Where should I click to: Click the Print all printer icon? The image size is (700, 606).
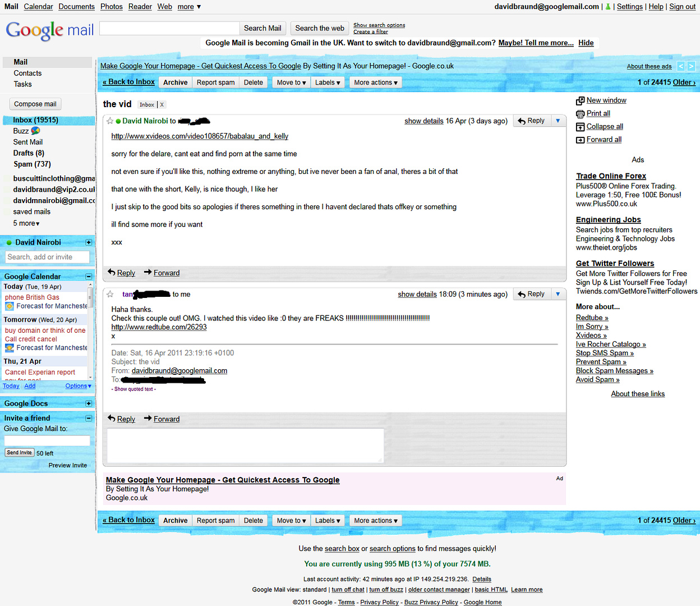tap(580, 114)
